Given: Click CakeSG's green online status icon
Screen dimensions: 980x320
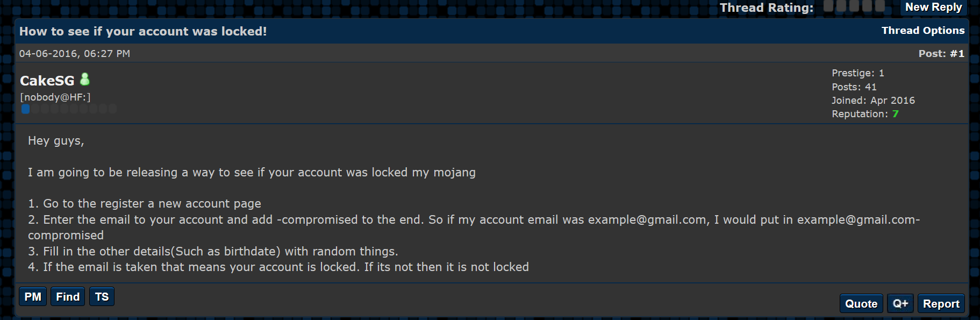Looking at the screenshot, I should tap(85, 80).
